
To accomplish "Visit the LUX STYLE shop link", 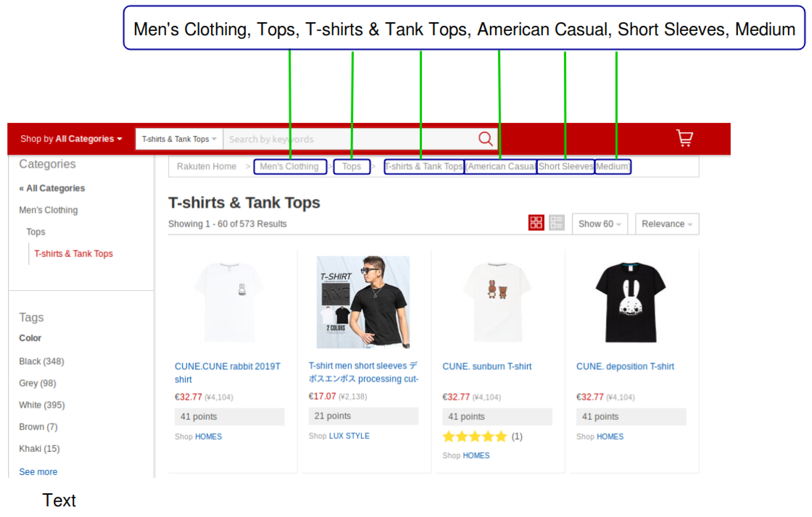I will click(349, 436).
